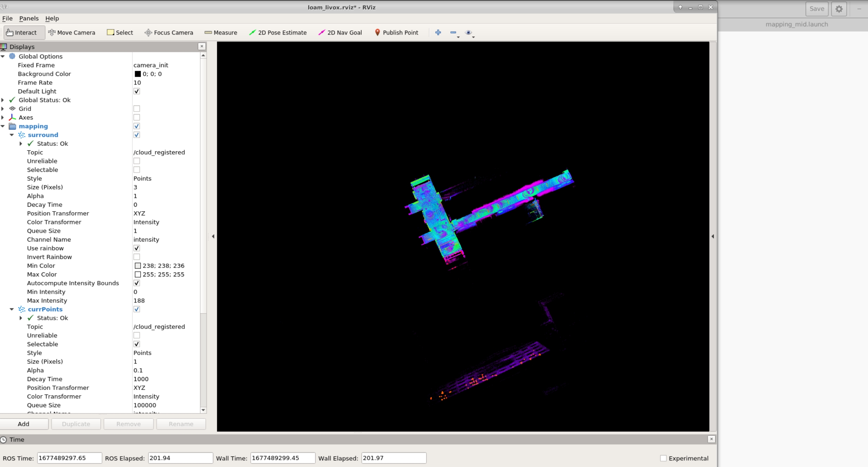Choose the Measure tool
This screenshot has height=467, width=868.
coord(221,33)
